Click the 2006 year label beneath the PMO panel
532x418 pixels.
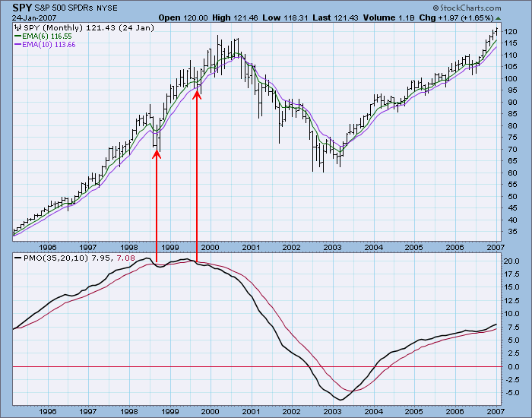455,412
